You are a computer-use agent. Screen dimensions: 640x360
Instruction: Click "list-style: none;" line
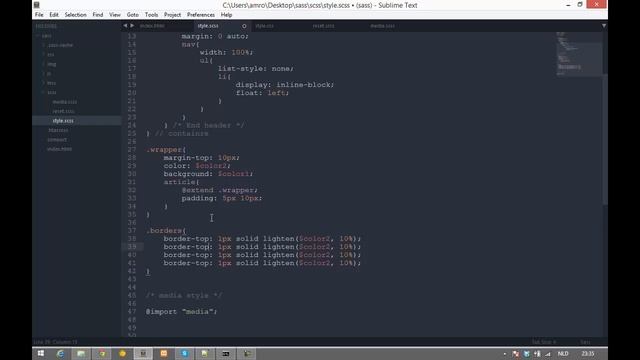pyautogui.click(x=256, y=69)
